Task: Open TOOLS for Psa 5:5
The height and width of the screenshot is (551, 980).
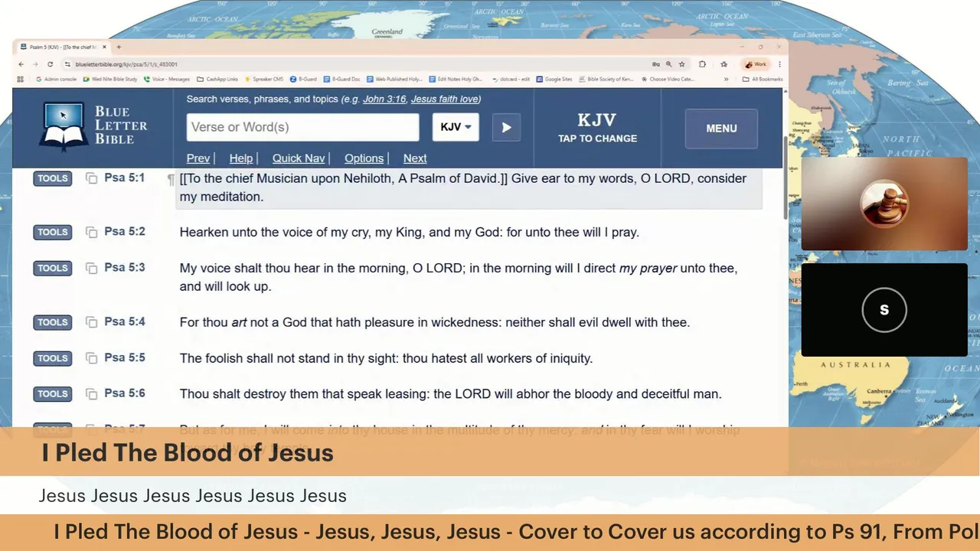Action: (52, 358)
